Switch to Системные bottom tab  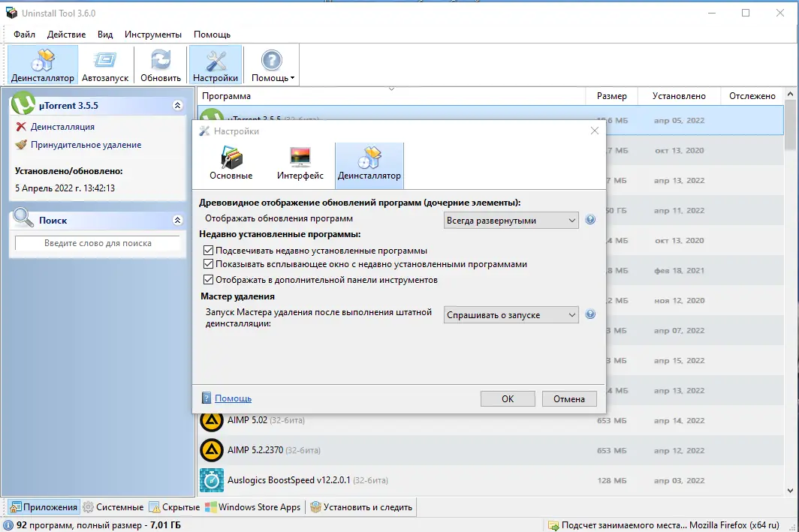(x=113, y=507)
